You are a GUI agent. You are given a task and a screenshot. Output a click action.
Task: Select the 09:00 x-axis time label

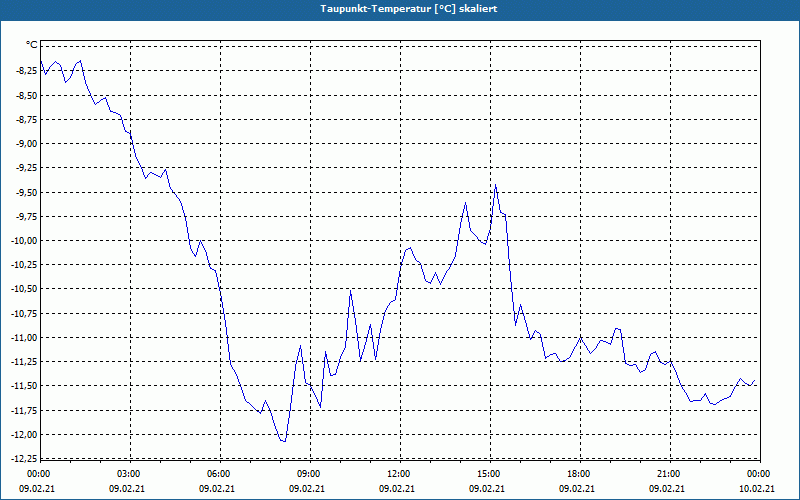pyautogui.click(x=310, y=474)
